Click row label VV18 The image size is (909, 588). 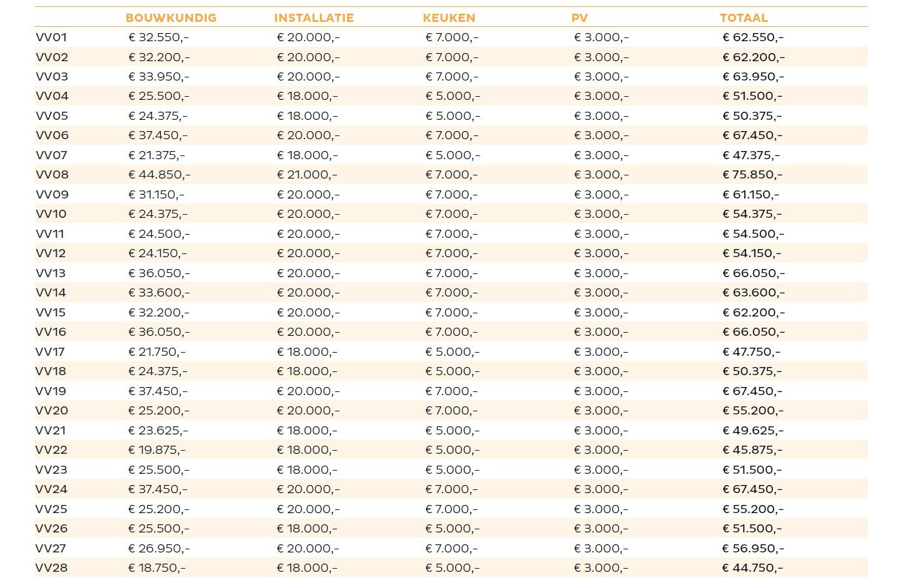click(x=51, y=371)
